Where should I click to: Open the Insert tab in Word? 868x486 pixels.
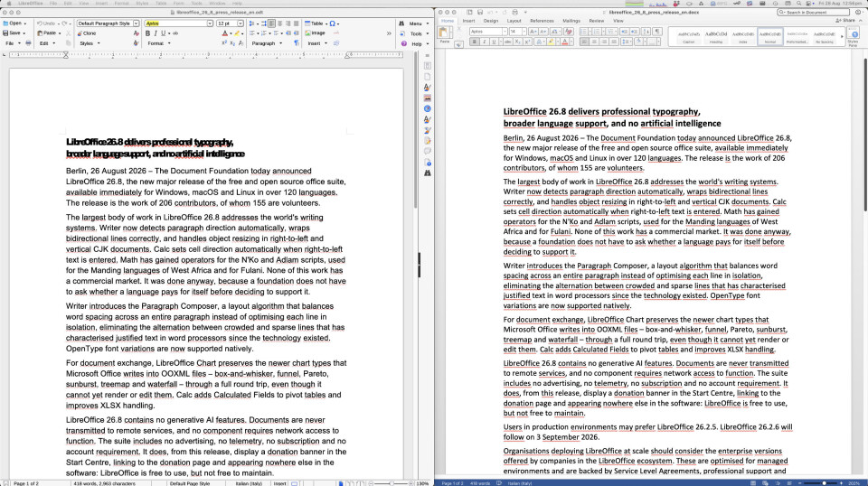[469, 21]
